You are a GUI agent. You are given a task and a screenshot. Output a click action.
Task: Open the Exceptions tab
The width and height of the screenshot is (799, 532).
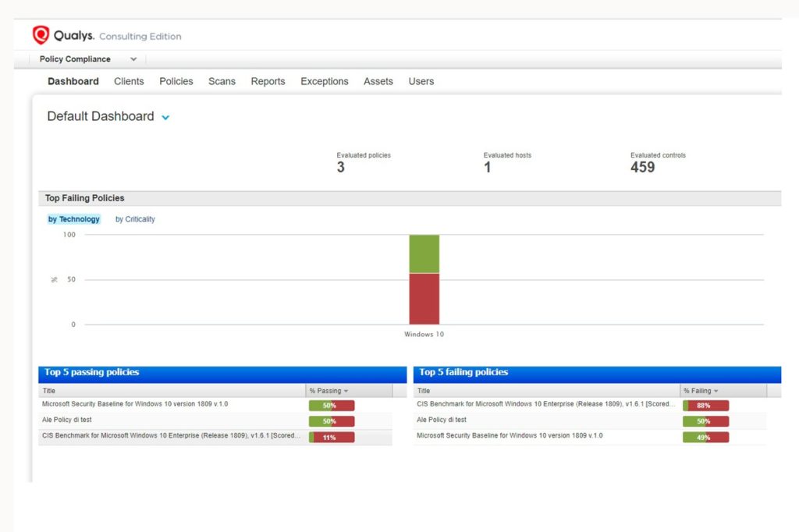tap(325, 82)
